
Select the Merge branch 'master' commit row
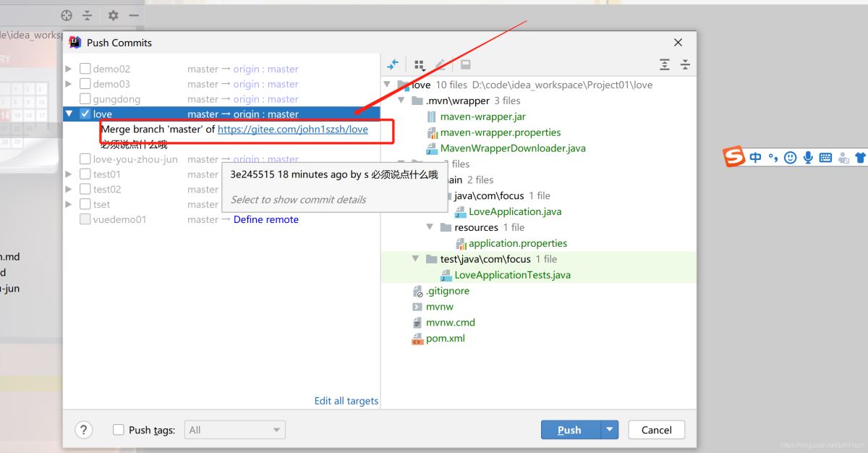coord(221,130)
